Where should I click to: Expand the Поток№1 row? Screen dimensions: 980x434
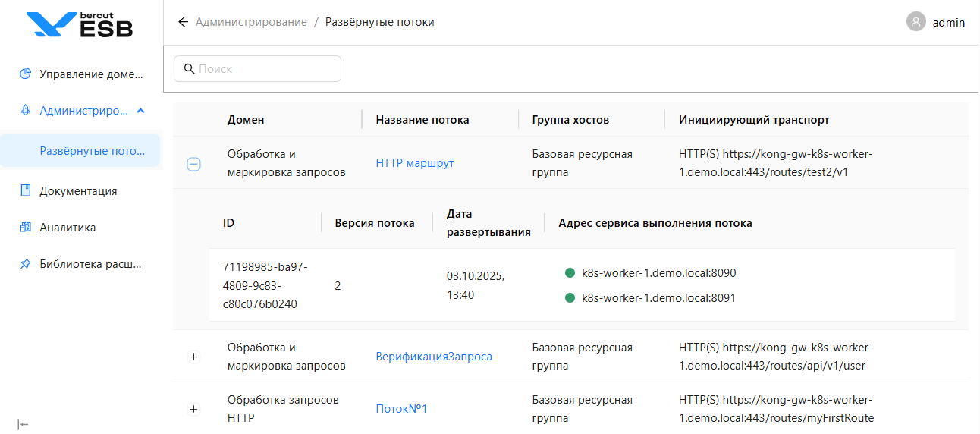pos(193,409)
